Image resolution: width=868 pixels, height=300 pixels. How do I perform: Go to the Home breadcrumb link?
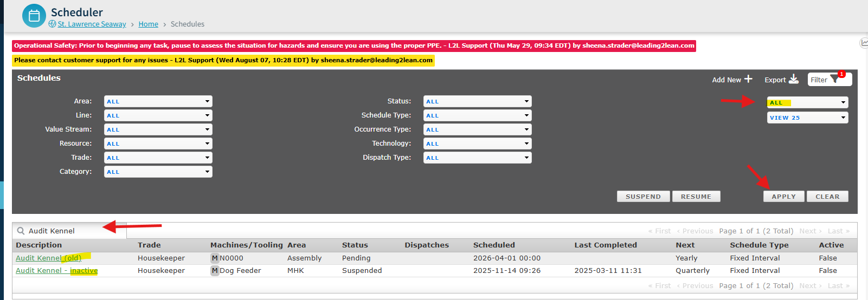[x=148, y=24]
